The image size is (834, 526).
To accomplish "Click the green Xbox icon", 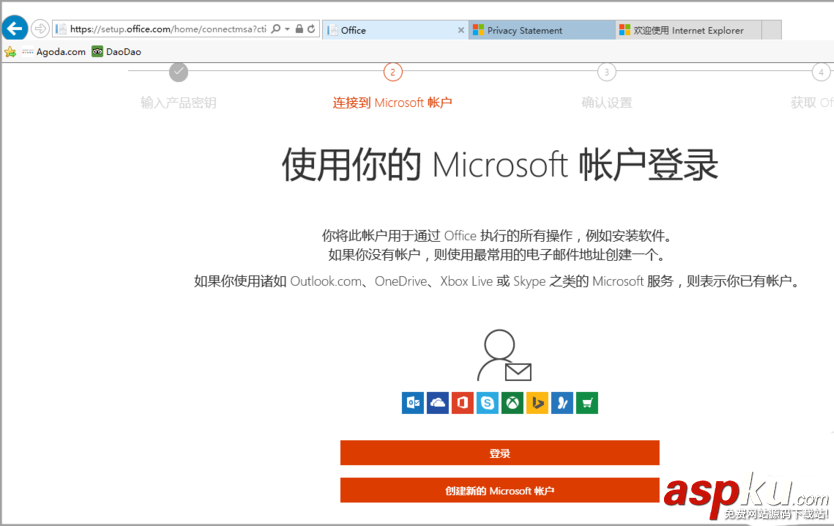I will (x=512, y=403).
